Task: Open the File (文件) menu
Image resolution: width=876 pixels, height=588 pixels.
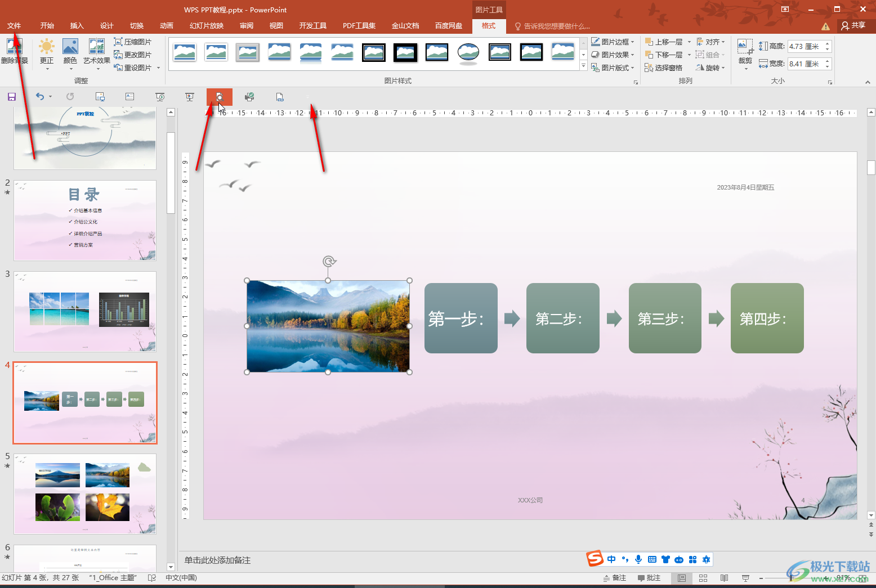Action: click(14, 26)
